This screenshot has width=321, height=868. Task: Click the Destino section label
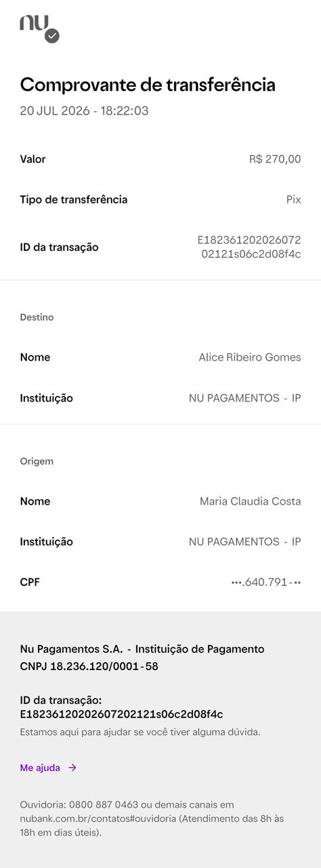[37, 317]
